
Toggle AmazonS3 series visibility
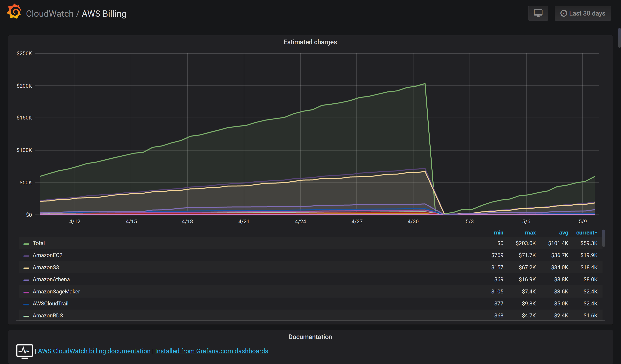(x=46, y=267)
